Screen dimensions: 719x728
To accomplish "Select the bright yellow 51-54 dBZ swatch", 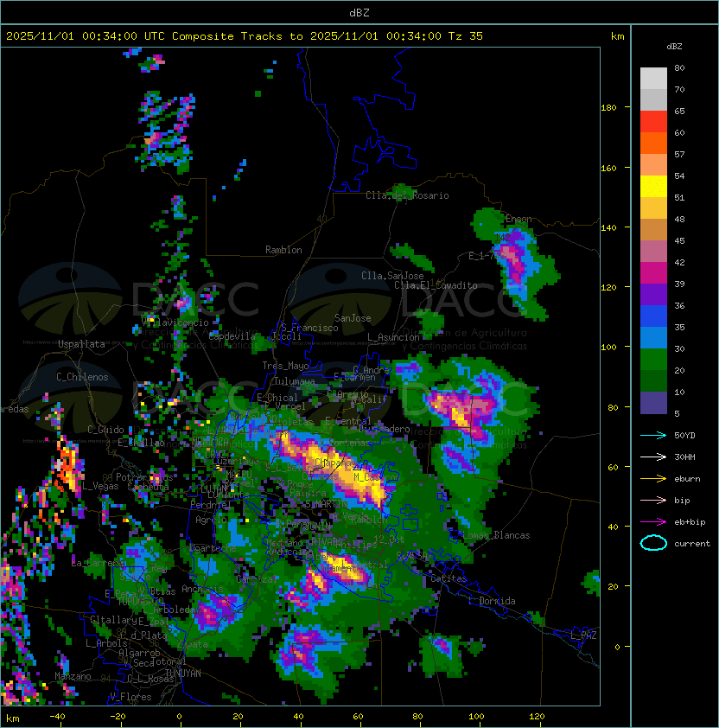I will pos(653,187).
